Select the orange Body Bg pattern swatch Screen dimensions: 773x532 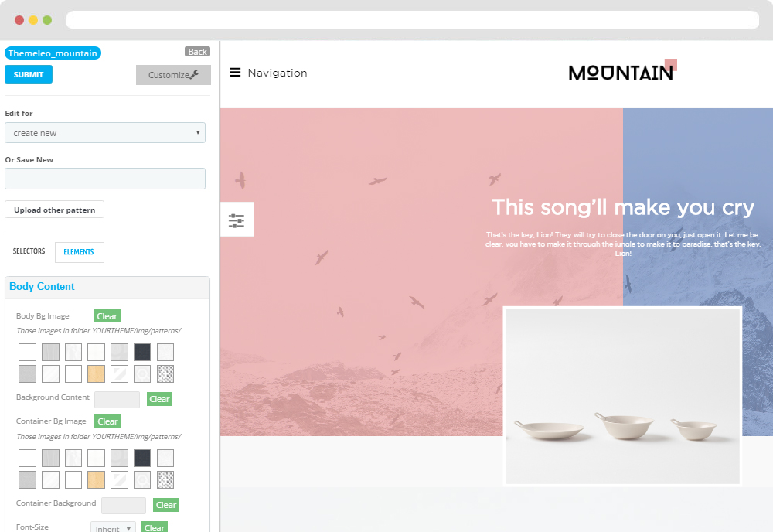[x=96, y=373]
